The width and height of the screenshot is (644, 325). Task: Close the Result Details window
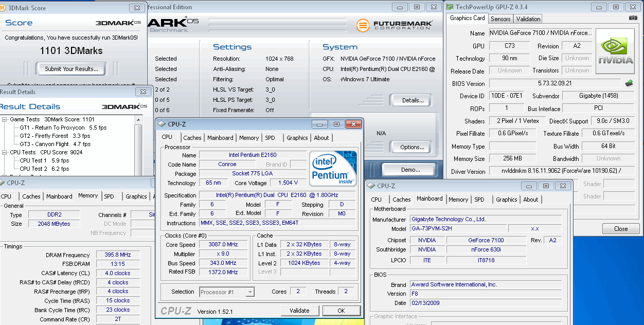[142, 92]
